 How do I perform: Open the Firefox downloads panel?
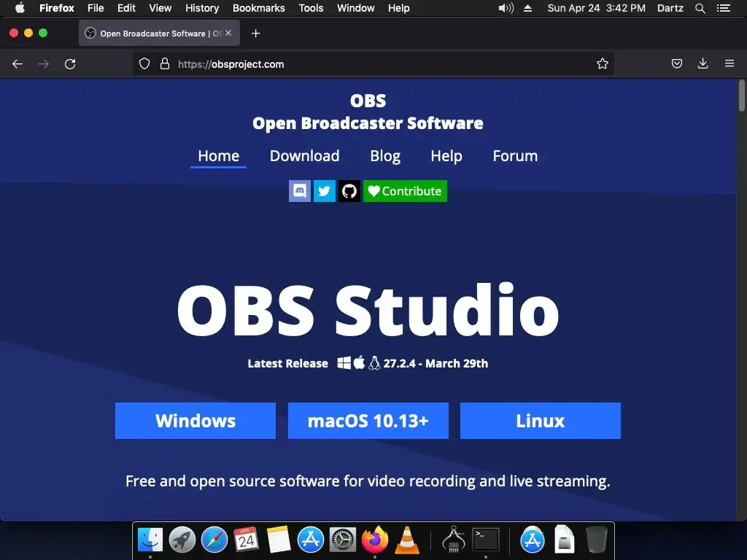point(703,64)
